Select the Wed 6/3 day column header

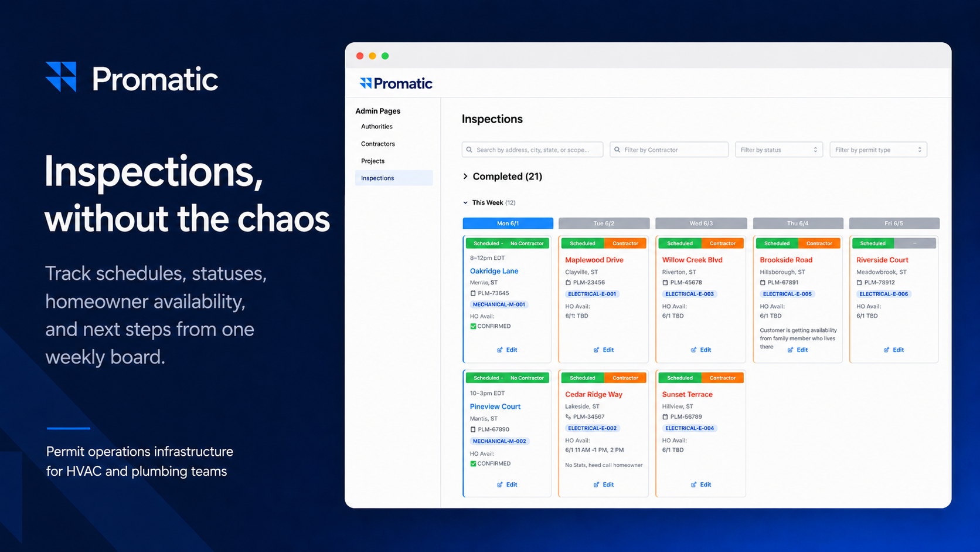tap(701, 223)
